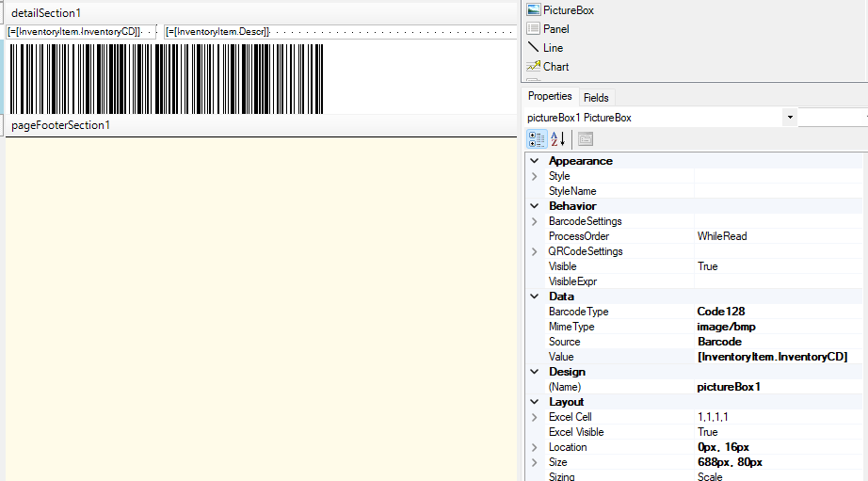Select the barcode picture box in designer
868x481 pixels.
[x=167, y=79]
